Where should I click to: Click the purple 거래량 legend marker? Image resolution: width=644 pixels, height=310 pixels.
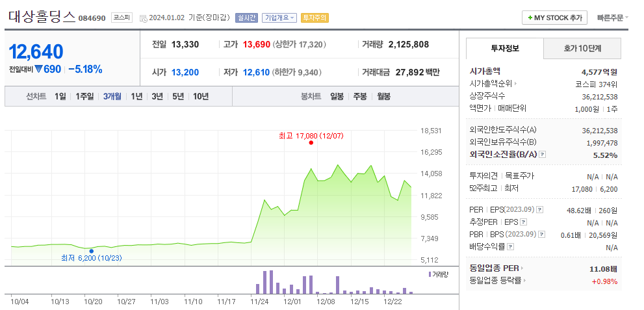click(430, 274)
